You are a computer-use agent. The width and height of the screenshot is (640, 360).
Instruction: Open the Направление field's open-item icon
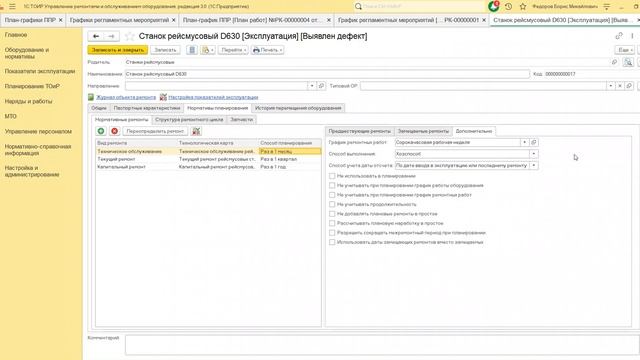click(321, 86)
